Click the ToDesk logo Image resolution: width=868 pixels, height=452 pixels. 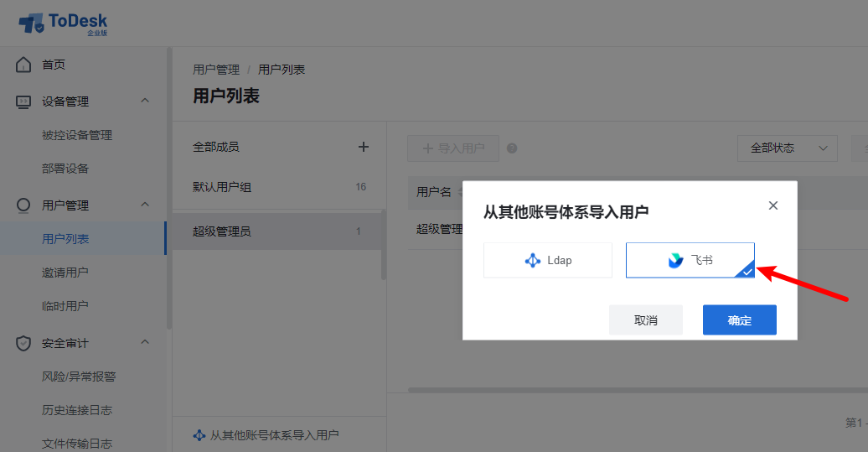(63, 23)
